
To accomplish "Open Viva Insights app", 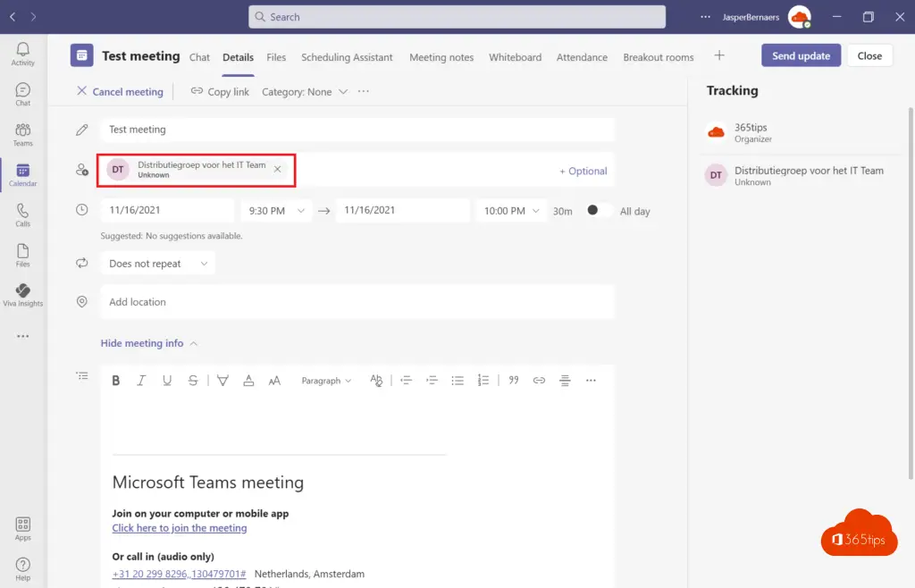I will point(22,295).
